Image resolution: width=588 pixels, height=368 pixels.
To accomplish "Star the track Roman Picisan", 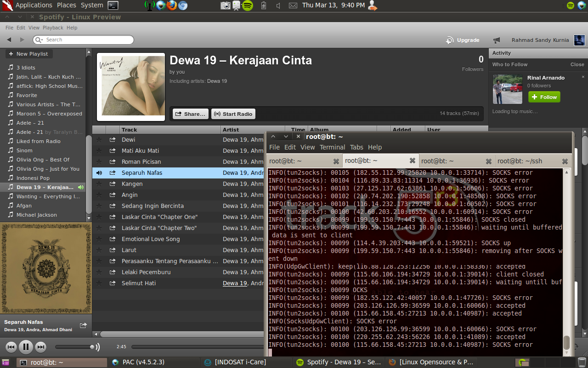I will click(99, 162).
